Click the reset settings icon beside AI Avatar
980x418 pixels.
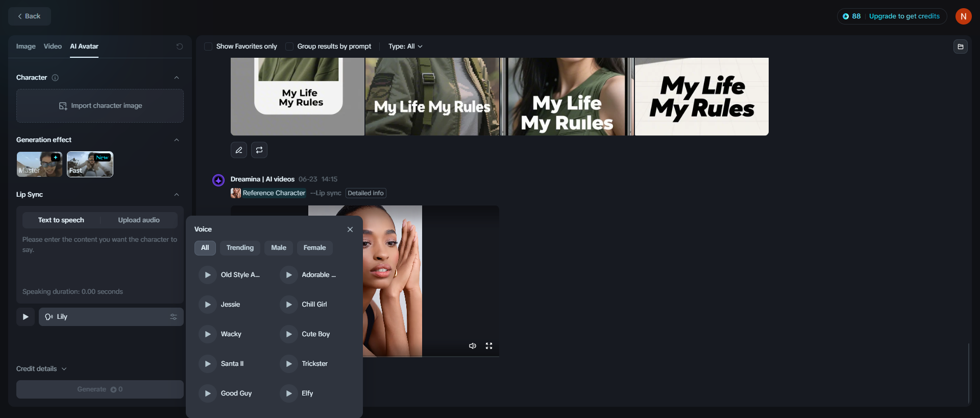180,47
